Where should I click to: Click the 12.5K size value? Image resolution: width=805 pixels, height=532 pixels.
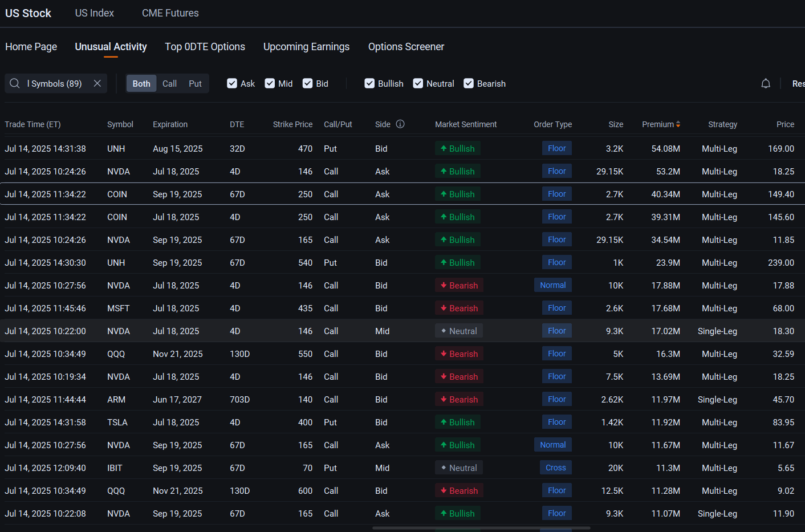coord(612,491)
